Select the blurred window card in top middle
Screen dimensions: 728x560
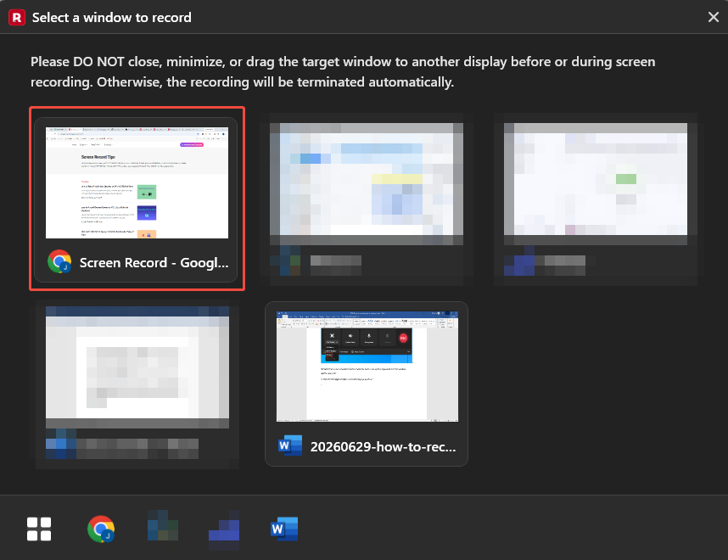(x=367, y=199)
